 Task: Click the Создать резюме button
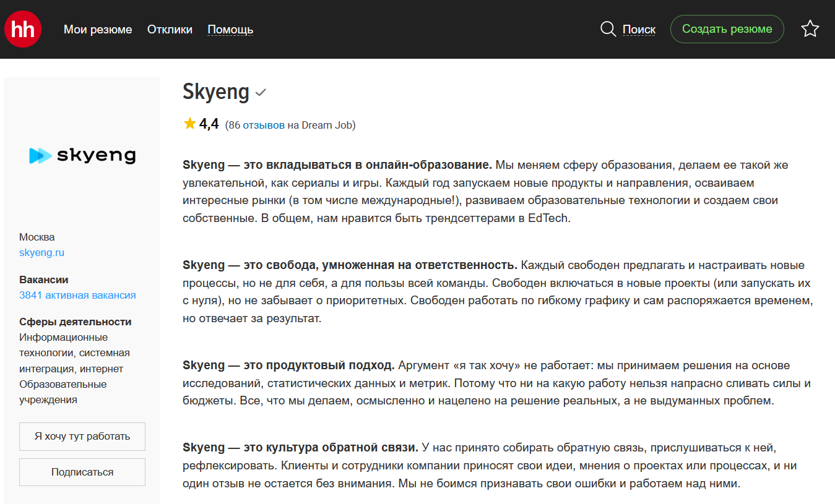click(727, 29)
